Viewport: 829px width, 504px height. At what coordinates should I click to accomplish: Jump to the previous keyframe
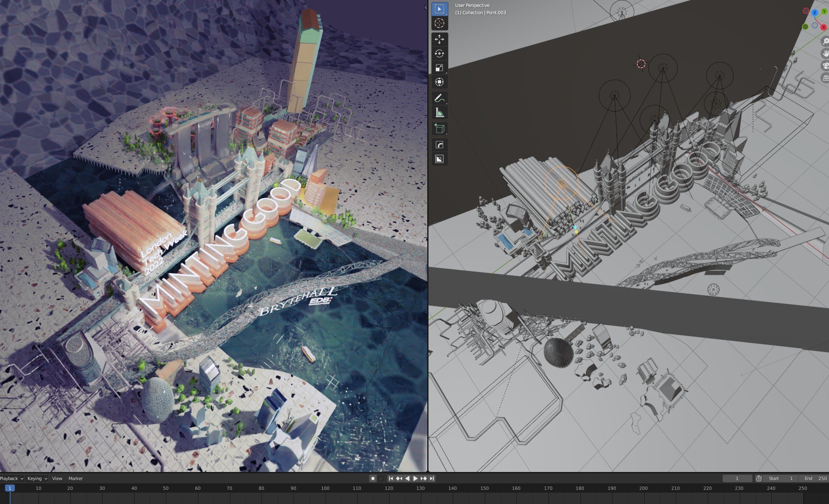pos(399,478)
